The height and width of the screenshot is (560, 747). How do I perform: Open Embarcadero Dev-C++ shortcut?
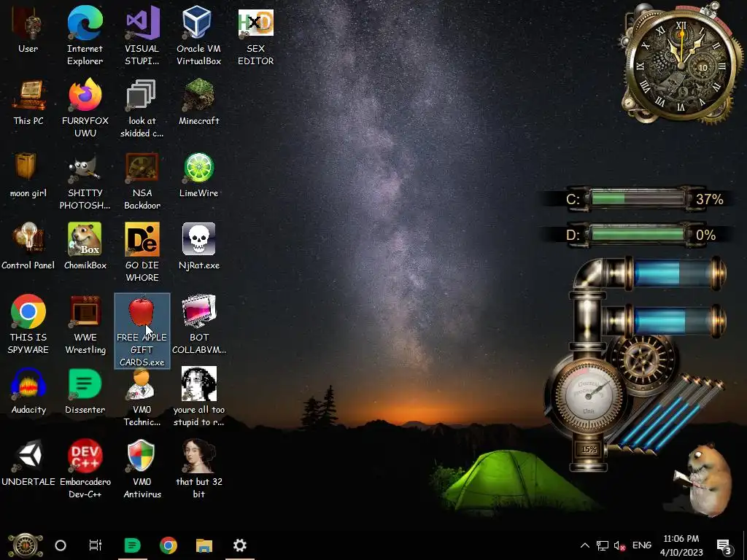pos(85,469)
